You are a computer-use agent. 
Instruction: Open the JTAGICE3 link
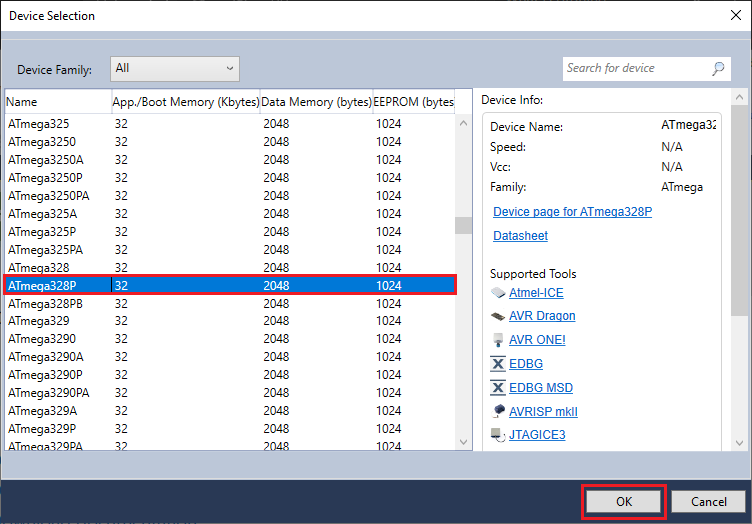[x=537, y=435]
